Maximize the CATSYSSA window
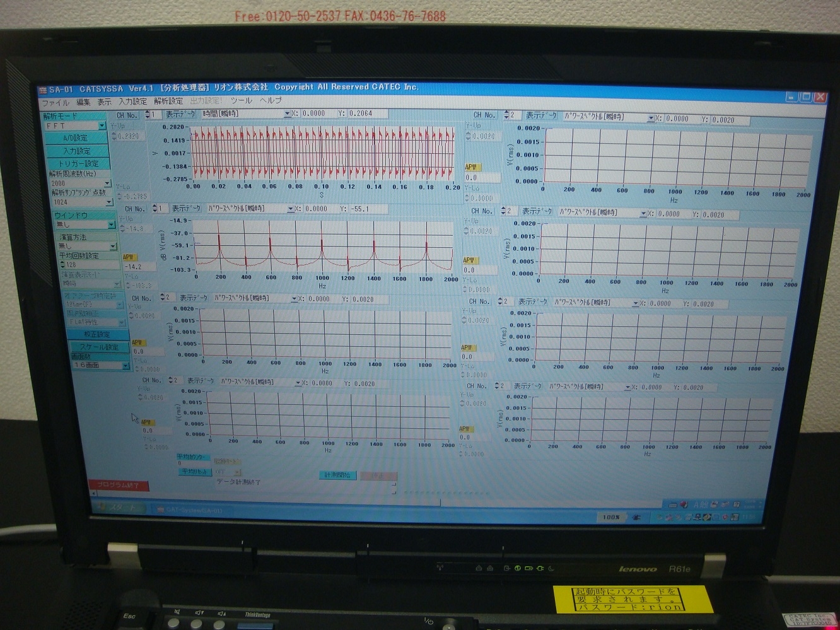 806,96
